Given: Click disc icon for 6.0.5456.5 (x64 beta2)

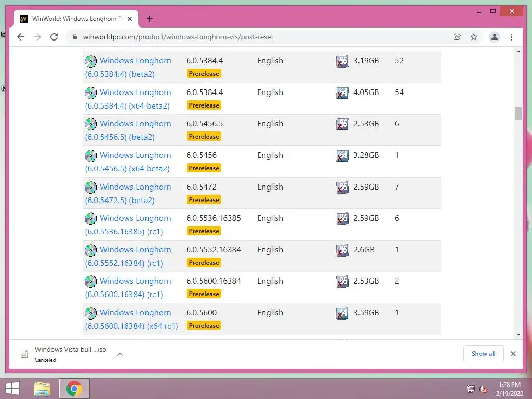Looking at the screenshot, I should click(x=90, y=156).
